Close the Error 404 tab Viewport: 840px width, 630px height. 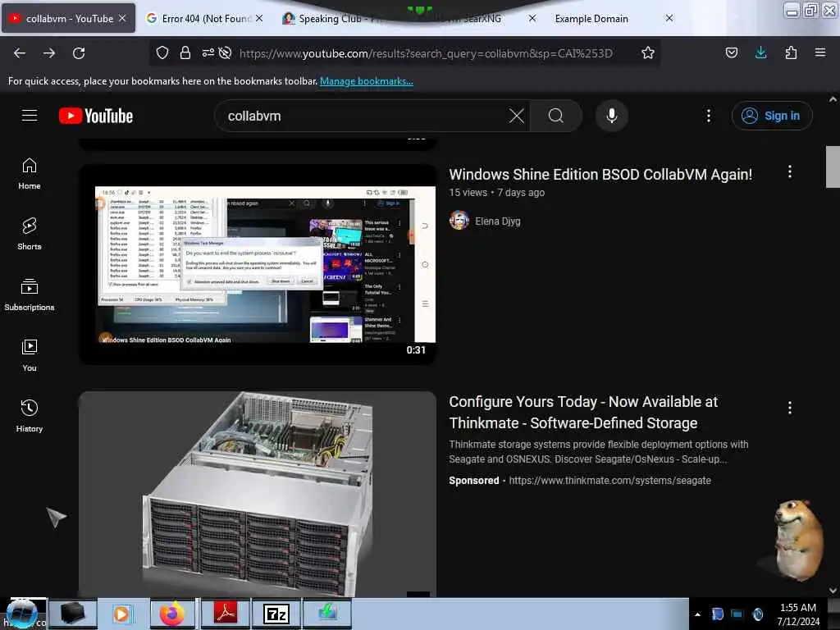(259, 18)
